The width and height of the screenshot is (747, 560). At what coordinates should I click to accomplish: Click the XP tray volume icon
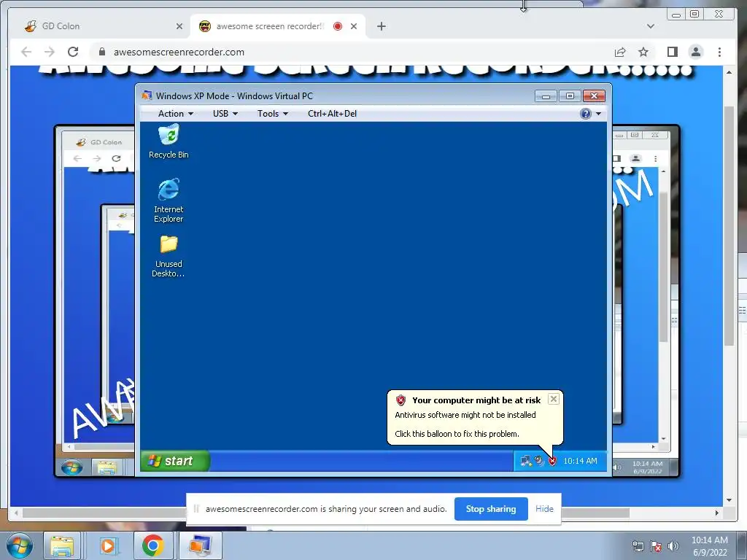pos(539,461)
